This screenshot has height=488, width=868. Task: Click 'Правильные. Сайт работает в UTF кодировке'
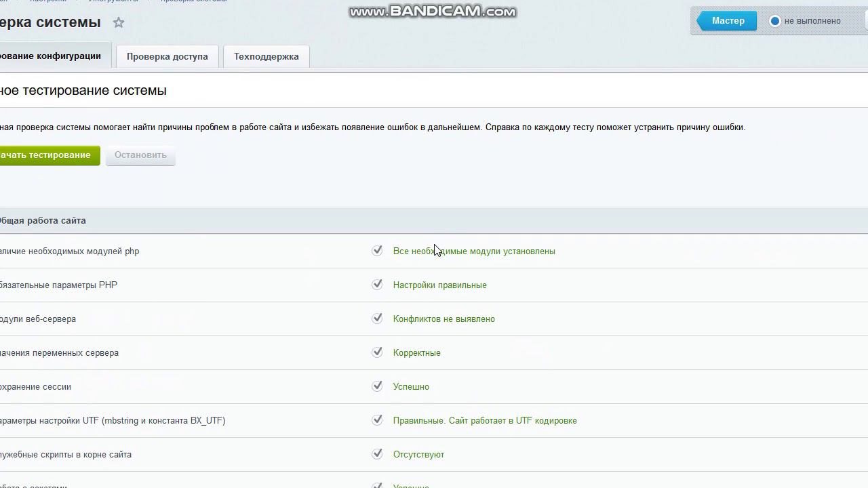pos(485,421)
